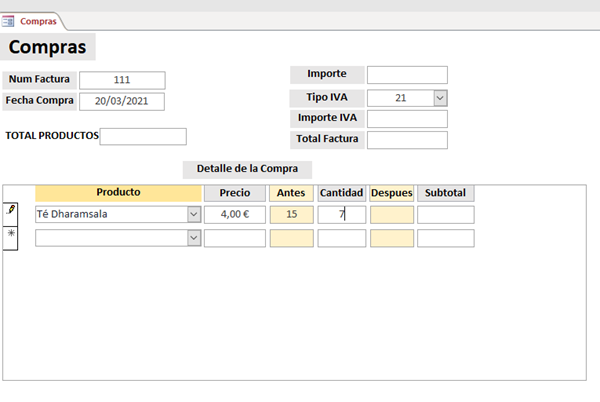Image resolution: width=600 pixels, height=402 pixels.
Task: Focus the TOTAL PRODUCTOS field
Action: (143, 136)
